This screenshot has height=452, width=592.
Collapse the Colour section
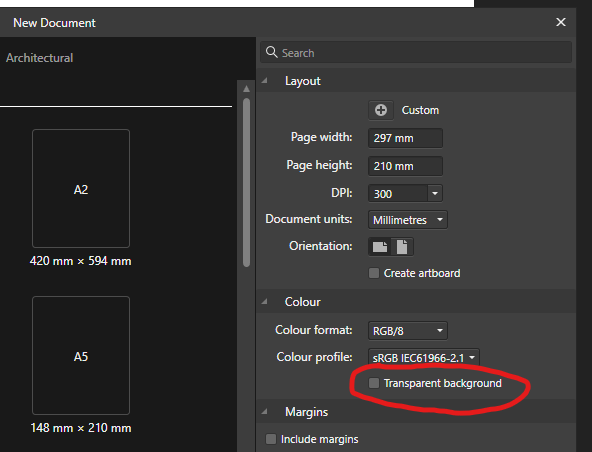265,301
